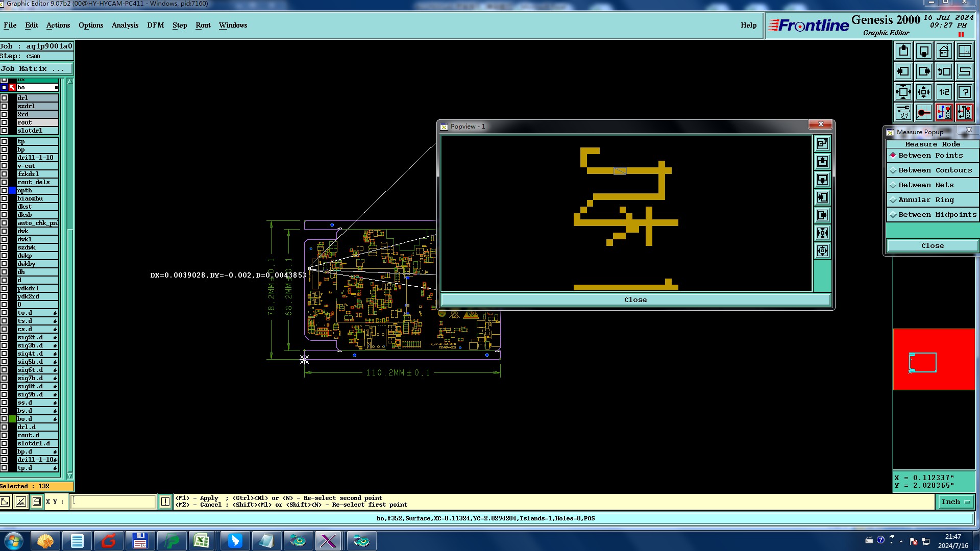Click the 1:2 zoom scale icon
This screenshot has height=551, width=980.
944,92
